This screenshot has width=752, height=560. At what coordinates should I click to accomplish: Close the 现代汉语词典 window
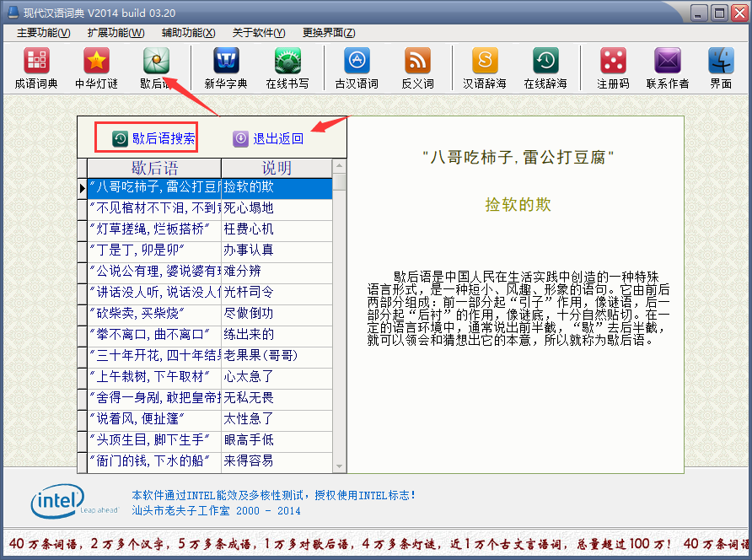click(739, 13)
